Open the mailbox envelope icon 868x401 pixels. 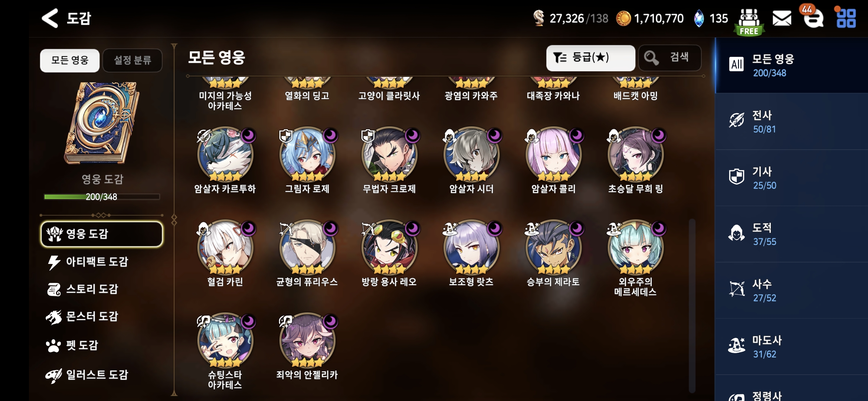[782, 18]
